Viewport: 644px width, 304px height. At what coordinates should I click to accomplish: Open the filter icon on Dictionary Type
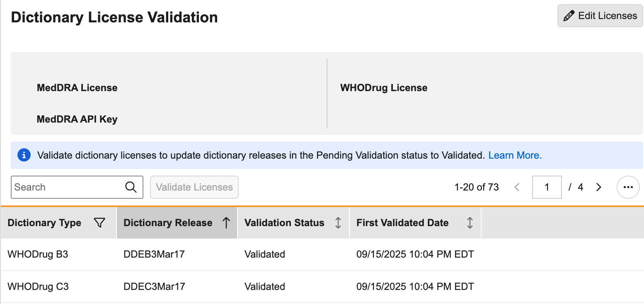point(99,223)
